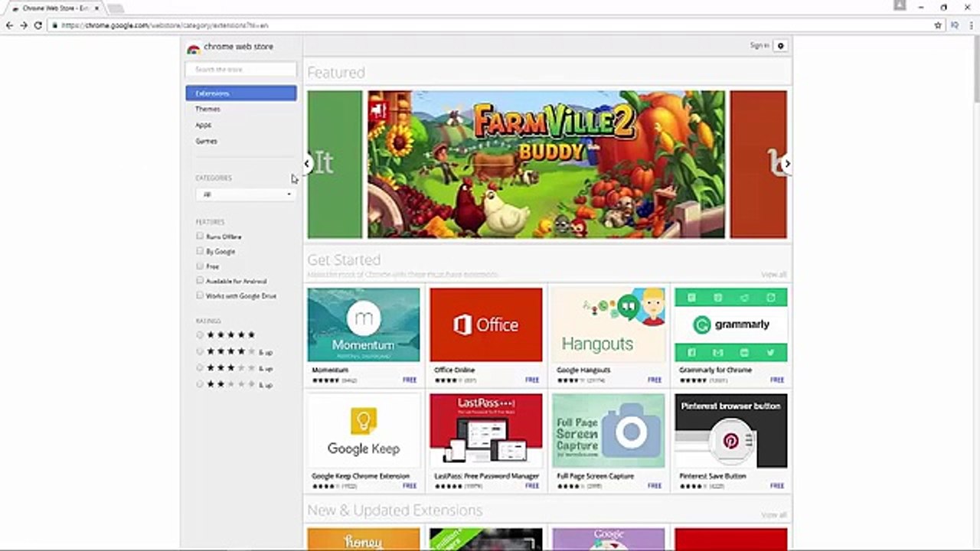Reload the page with the refresh icon
The image size is (980, 551).
(x=38, y=25)
